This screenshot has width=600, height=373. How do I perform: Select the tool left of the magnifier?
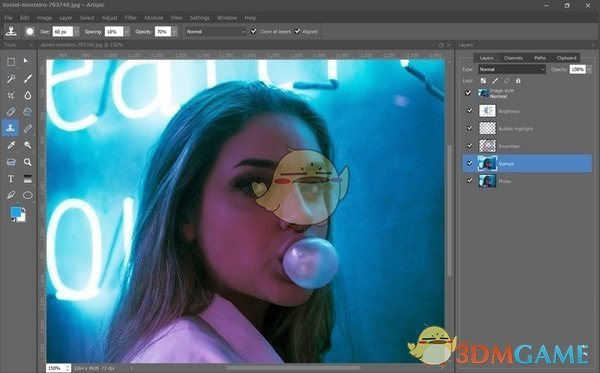coord(11,162)
